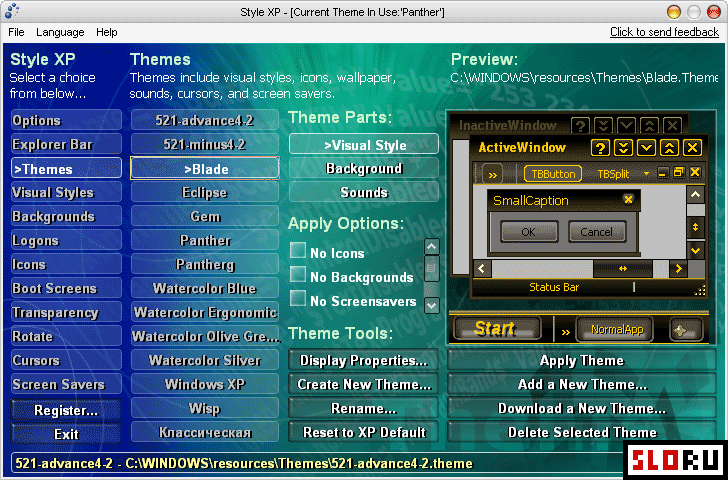Open the Language menu

tap(60, 32)
